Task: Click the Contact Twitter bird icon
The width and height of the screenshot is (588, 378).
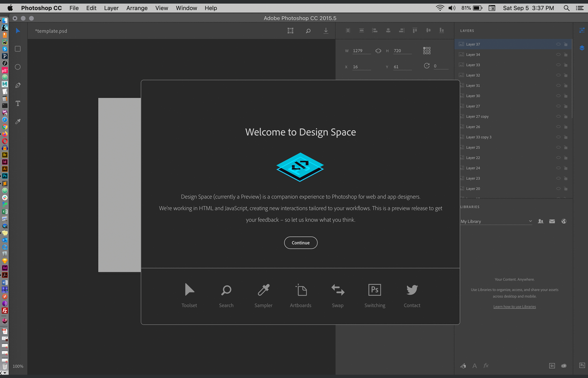Action: tap(412, 290)
